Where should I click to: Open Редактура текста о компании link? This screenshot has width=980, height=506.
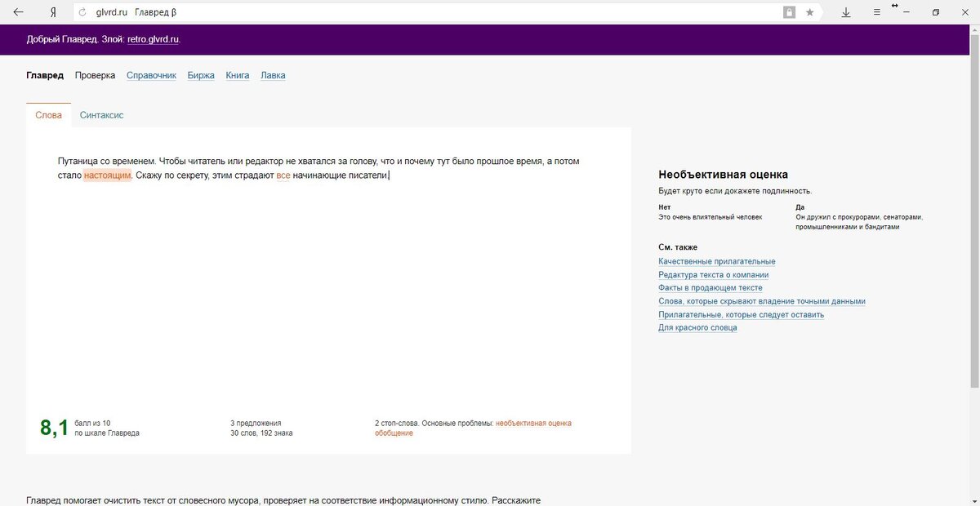(x=713, y=274)
